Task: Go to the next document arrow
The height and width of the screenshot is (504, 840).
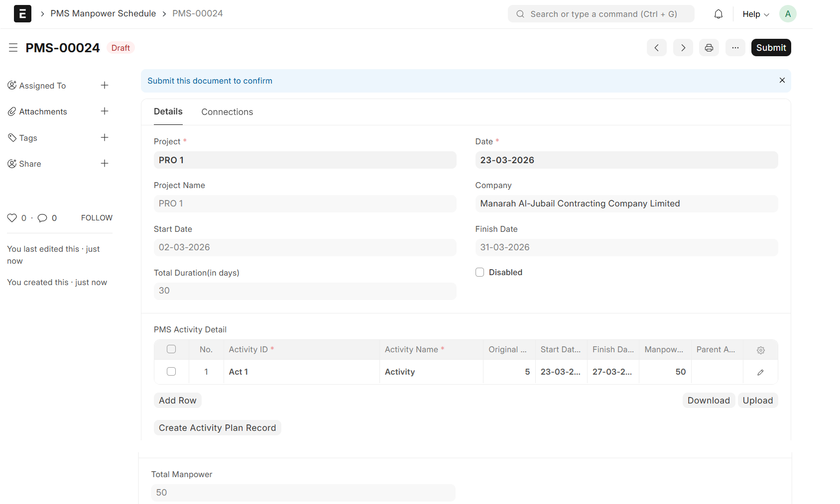Action: tap(683, 48)
